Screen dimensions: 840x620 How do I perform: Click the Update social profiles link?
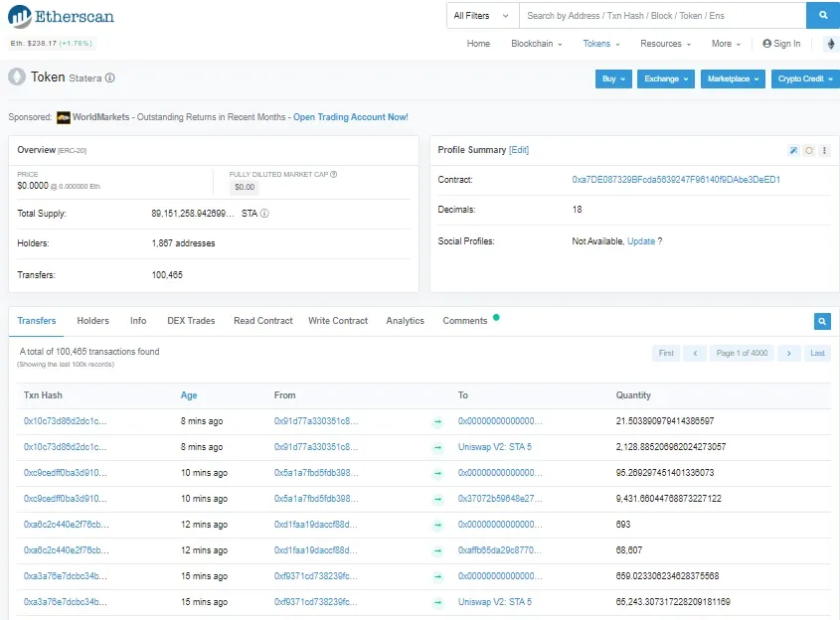tap(641, 241)
